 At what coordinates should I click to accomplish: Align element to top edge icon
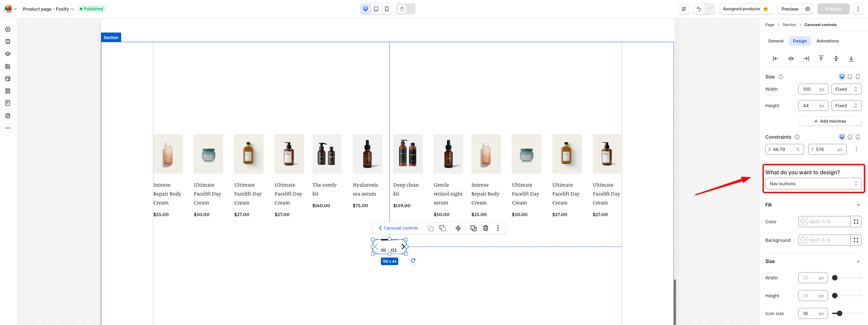[821, 59]
